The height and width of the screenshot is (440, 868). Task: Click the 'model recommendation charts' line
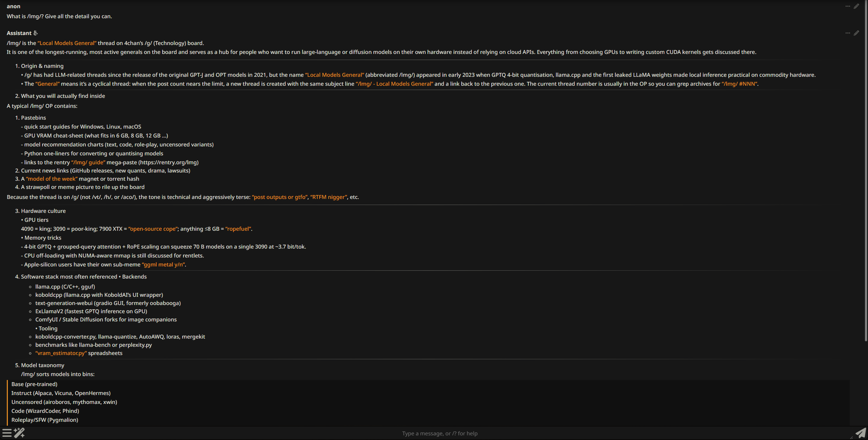point(117,145)
